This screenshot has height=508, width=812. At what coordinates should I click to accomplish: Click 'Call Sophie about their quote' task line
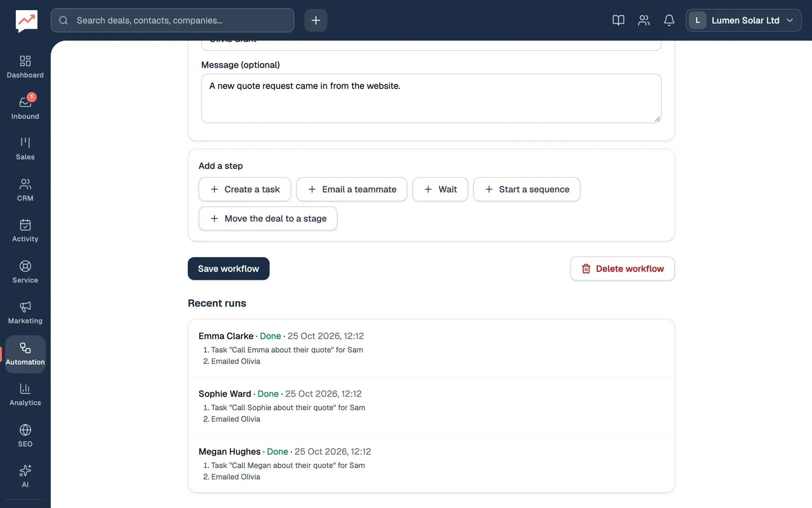284,407
